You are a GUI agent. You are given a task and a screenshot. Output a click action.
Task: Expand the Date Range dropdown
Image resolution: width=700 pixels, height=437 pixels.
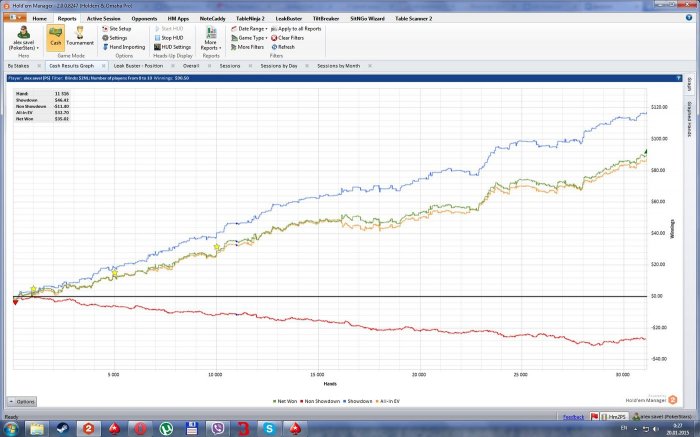point(250,29)
